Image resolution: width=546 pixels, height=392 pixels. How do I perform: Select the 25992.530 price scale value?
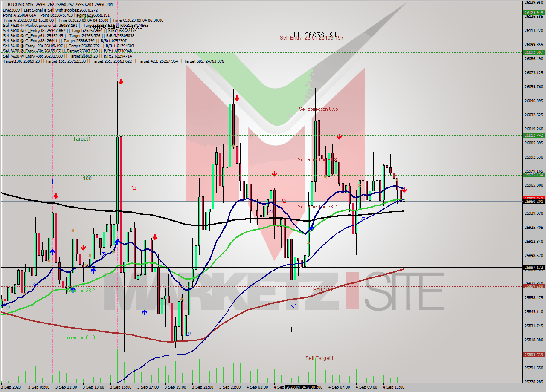pos(534,157)
